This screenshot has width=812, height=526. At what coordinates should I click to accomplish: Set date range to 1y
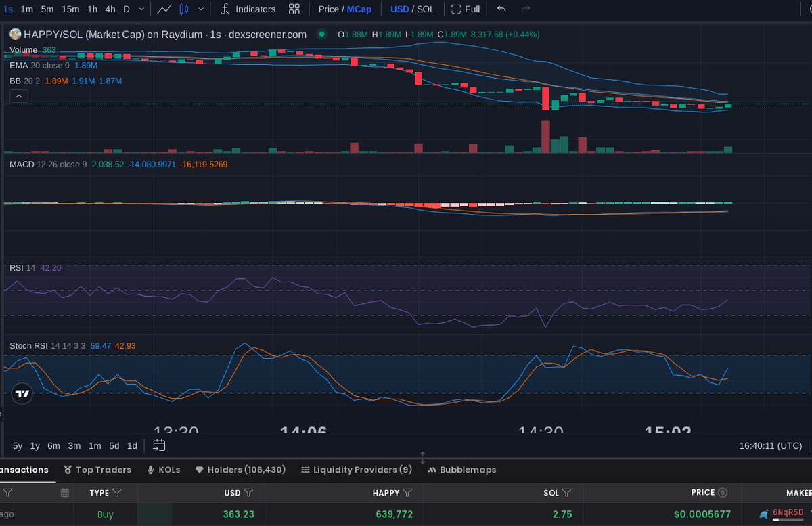[x=35, y=445]
